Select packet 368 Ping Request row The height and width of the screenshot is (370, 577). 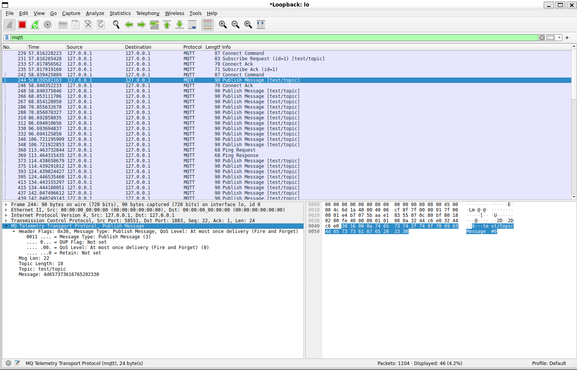[287, 150]
